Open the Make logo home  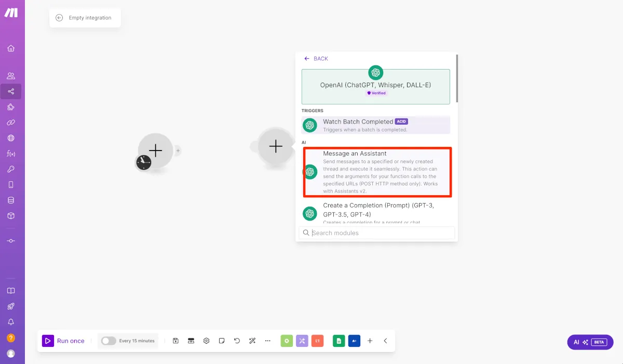pos(11,13)
